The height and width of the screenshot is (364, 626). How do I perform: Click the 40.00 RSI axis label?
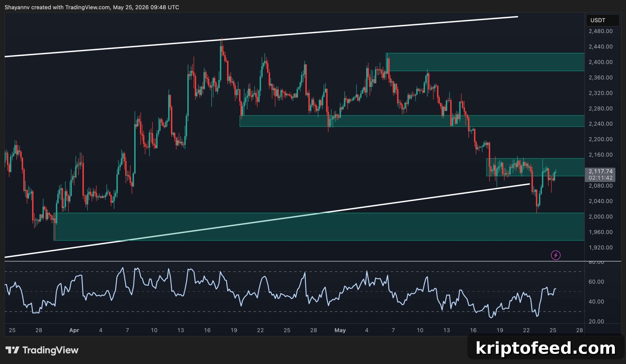[x=596, y=302]
